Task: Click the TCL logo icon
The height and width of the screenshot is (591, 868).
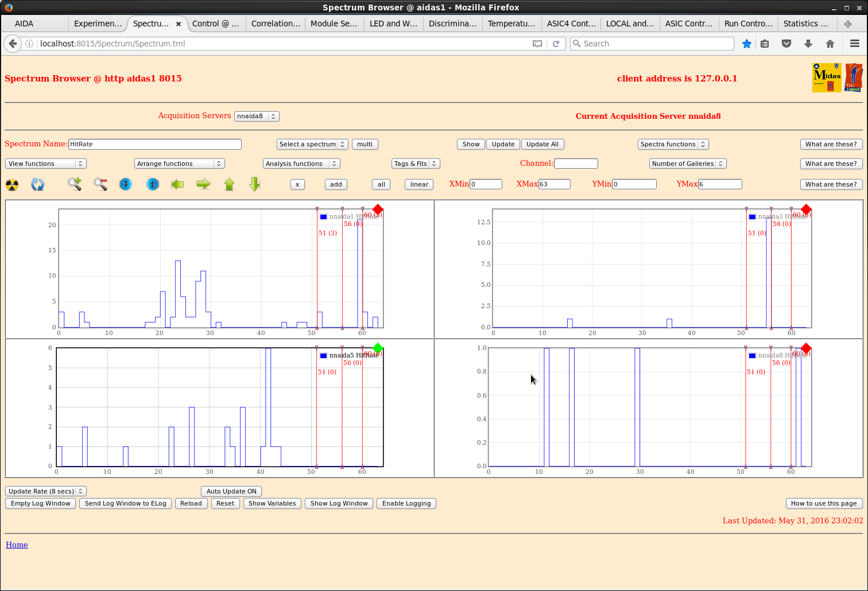Action: click(x=854, y=77)
